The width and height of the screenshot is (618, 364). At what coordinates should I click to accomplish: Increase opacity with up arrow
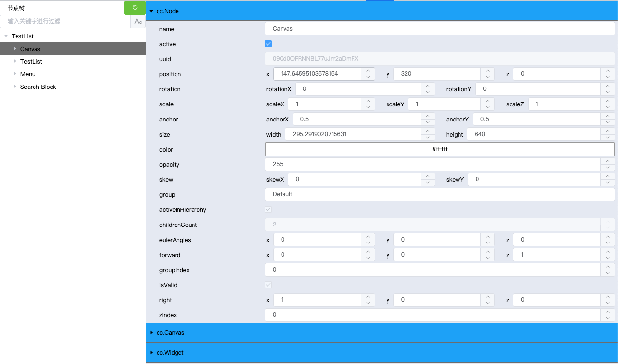coord(608,161)
